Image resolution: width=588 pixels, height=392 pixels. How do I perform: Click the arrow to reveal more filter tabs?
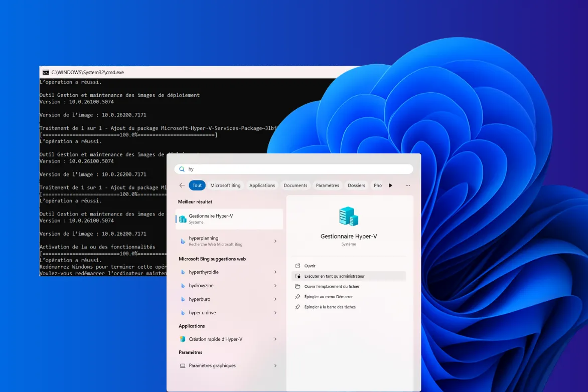click(391, 185)
